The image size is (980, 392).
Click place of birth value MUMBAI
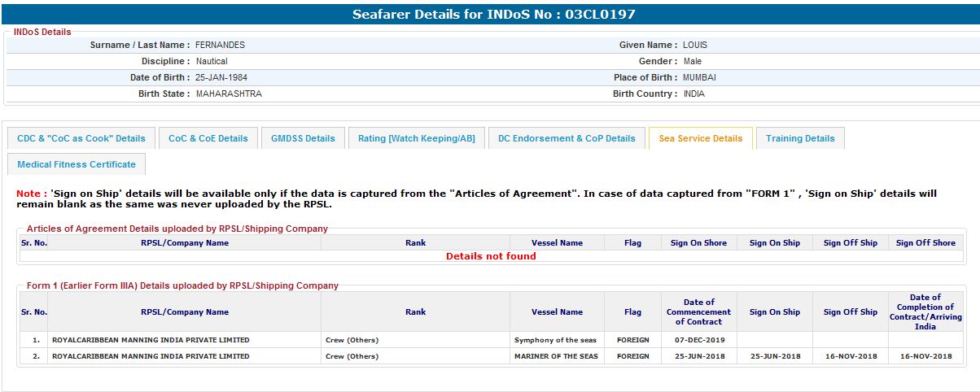(699, 77)
